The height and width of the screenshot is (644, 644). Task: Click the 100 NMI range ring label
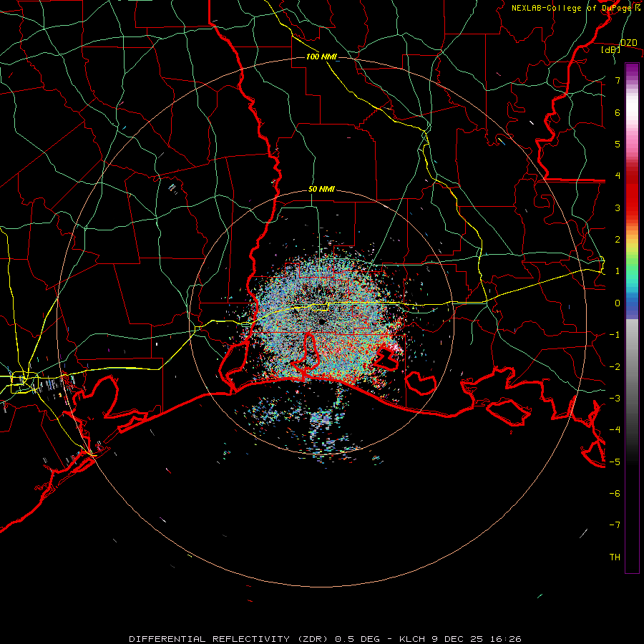click(x=321, y=57)
